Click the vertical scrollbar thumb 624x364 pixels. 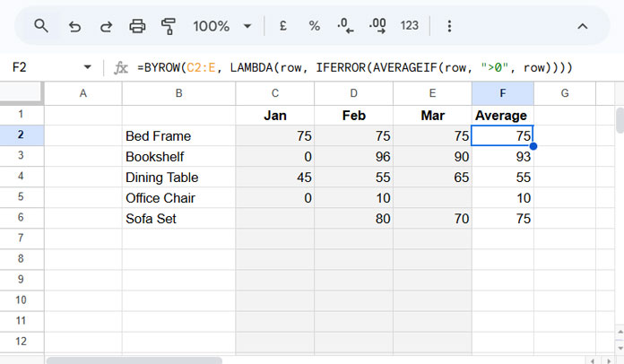click(620, 120)
